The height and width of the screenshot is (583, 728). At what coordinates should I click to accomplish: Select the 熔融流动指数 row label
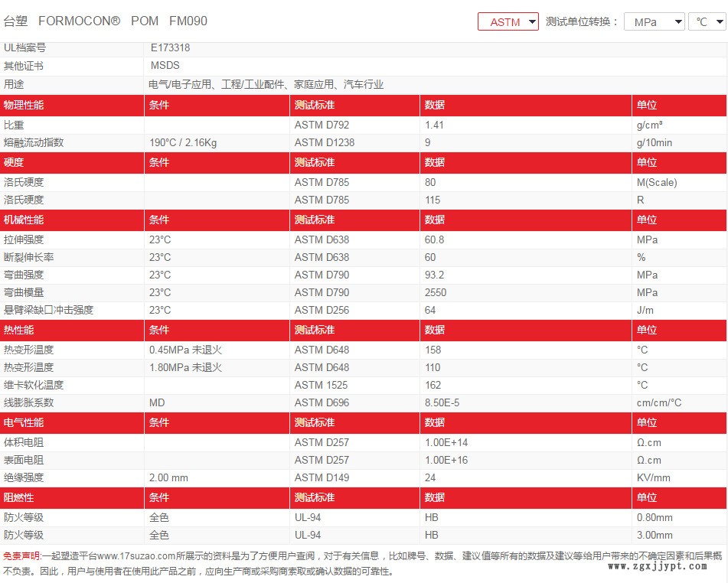click(x=34, y=142)
